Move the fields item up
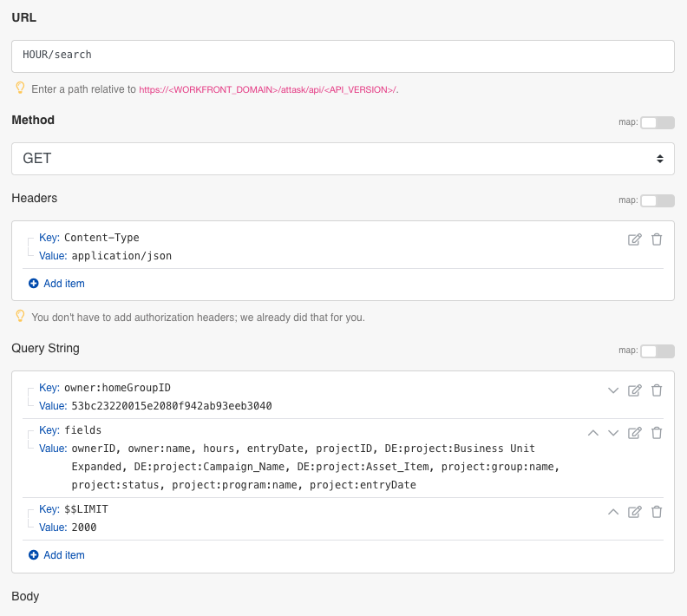The width and height of the screenshot is (687, 616). (x=593, y=433)
